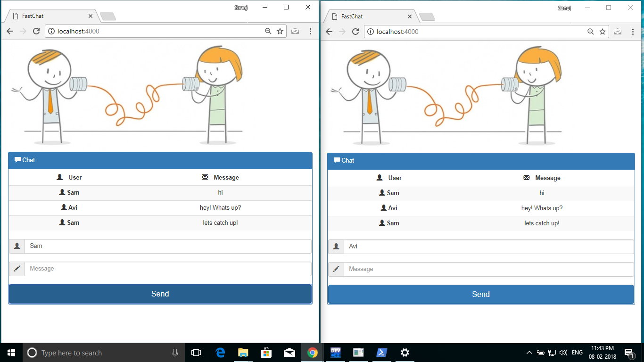This screenshot has width=644, height=362.
Task: Click 'hey! Whats up?' message in left chat
Action: [220, 207]
